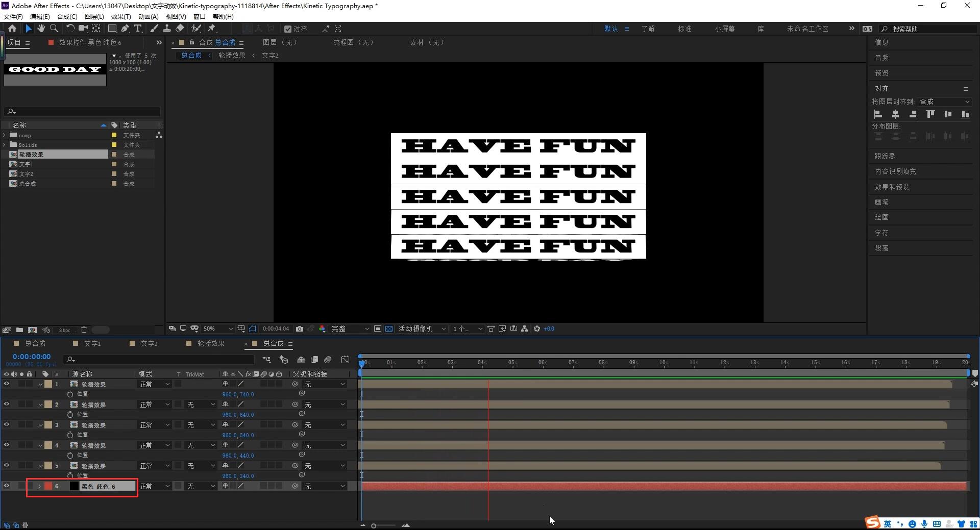Hide layer 6 黑色 纯色 6 with its eye
Image resolution: width=980 pixels, height=530 pixels.
[x=7, y=486]
